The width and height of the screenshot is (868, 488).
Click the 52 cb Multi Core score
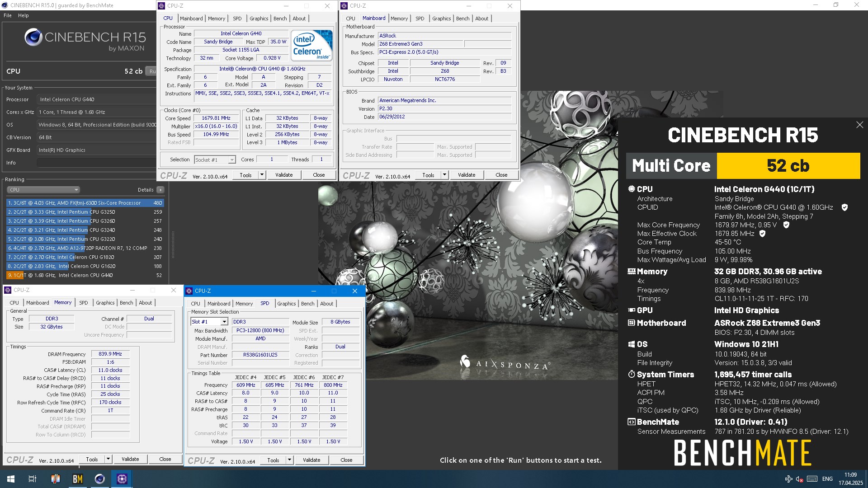click(x=788, y=166)
